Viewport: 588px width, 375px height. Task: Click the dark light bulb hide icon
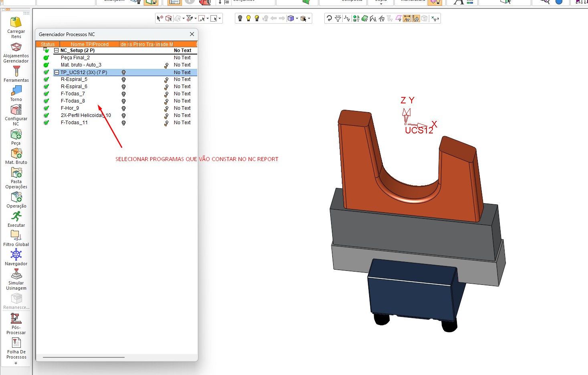(x=240, y=18)
